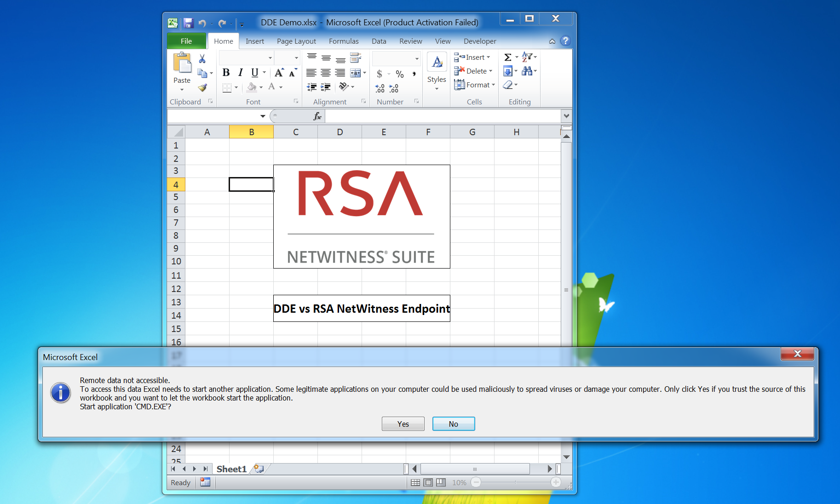This screenshot has height=504, width=840.
Task: Click the zoom slider in status bar
Action: tap(516, 482)
